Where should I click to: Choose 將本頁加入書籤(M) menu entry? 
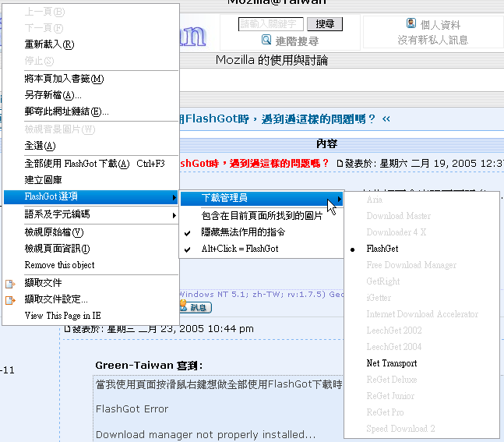point(90,79)
